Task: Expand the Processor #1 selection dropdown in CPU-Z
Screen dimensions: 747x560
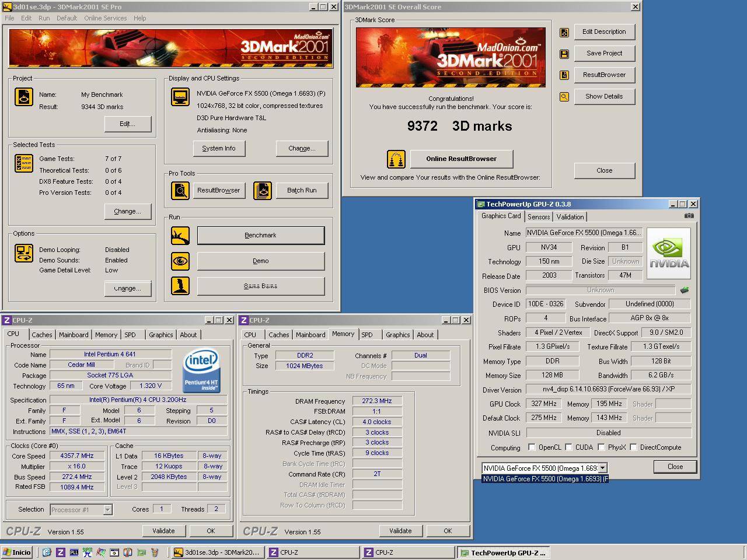Action: click(107, 510)
